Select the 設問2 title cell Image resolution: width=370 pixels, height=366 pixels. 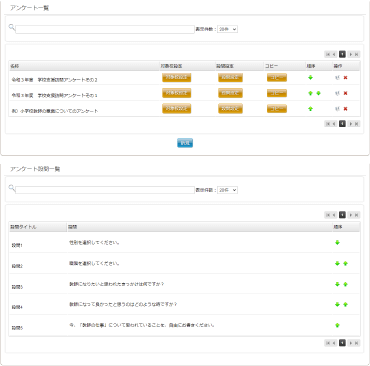[x=17, y=266]
